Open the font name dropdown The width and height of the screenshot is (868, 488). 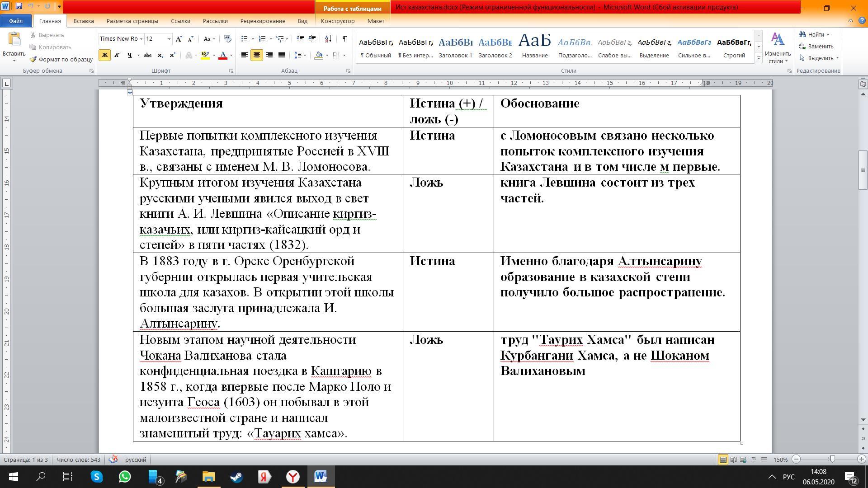(x=141, y=39)
